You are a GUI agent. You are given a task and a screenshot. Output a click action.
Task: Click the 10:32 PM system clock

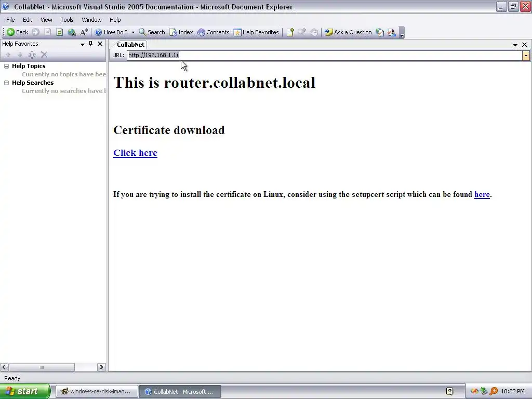pos(513,392)
